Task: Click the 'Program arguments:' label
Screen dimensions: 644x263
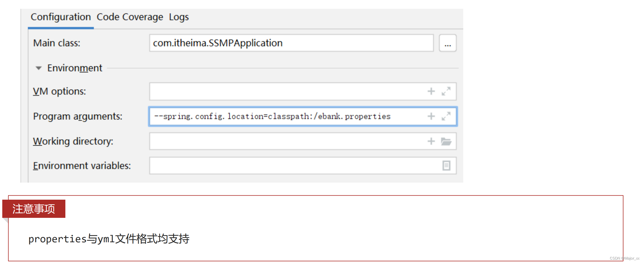Action: (78, 116)
